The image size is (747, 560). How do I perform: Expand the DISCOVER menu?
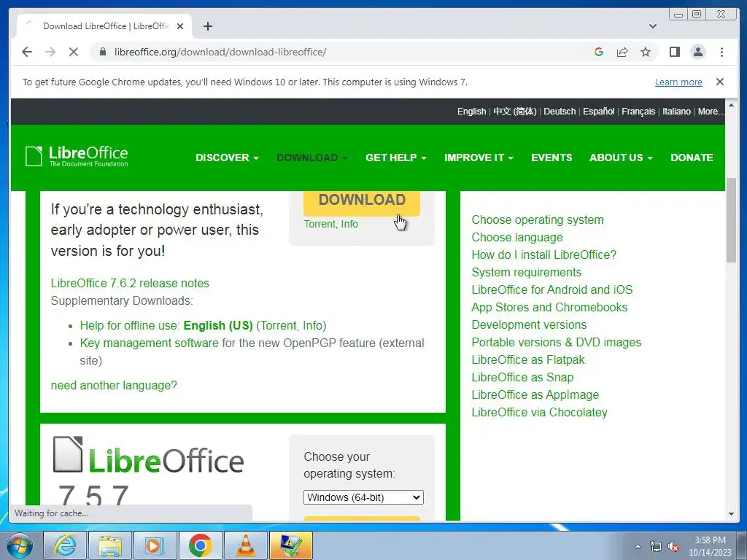click(x=227, y=157)
